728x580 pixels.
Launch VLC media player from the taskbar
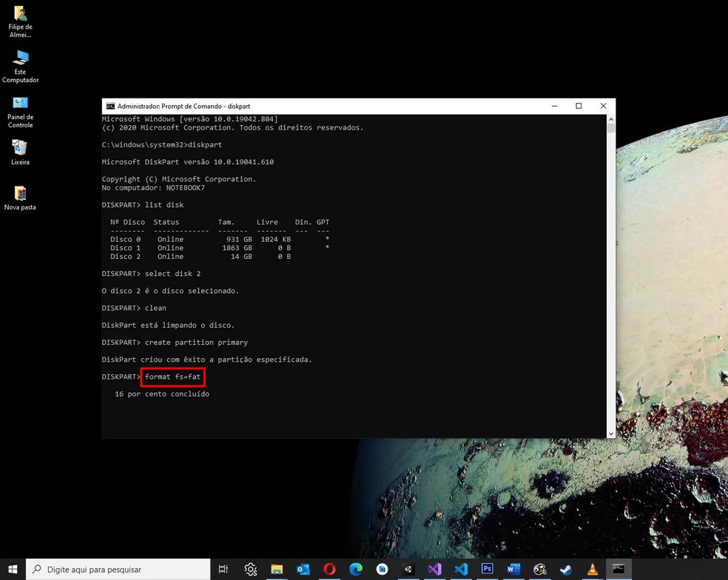click(593, 570)
